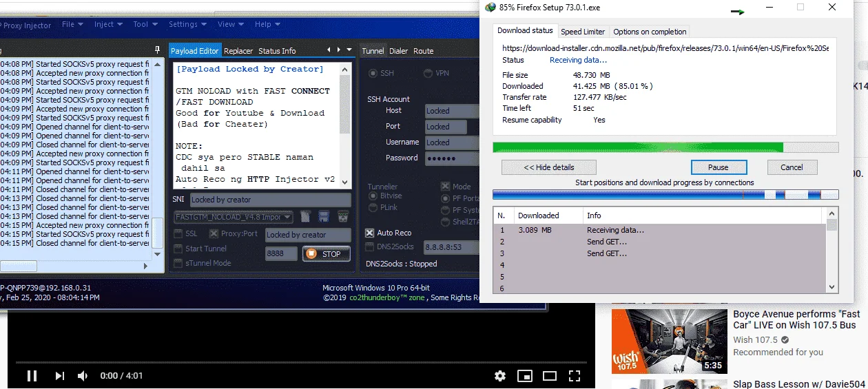Select the Bitvise tunnelier option
This screenshot has width=868, height=389.
[373, 196]
